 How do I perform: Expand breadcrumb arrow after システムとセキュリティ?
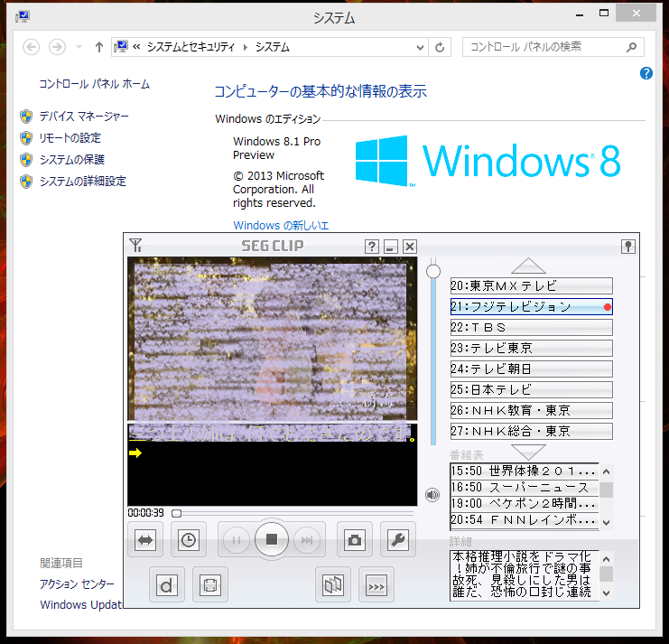click(x=246, y=47)
